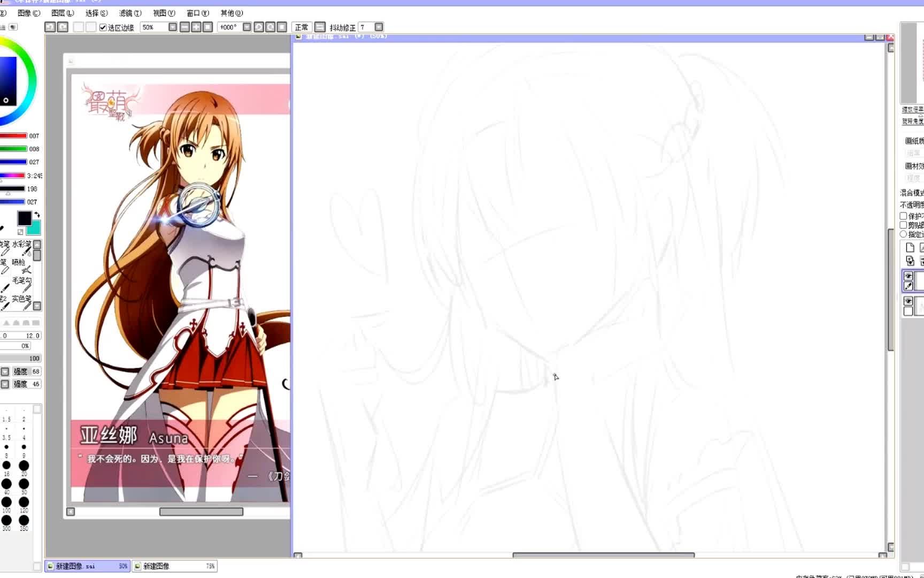924x578 pixels.
Task: Rotate canvas clockwise with toolbar icon
Action: [x=271, y=27]
